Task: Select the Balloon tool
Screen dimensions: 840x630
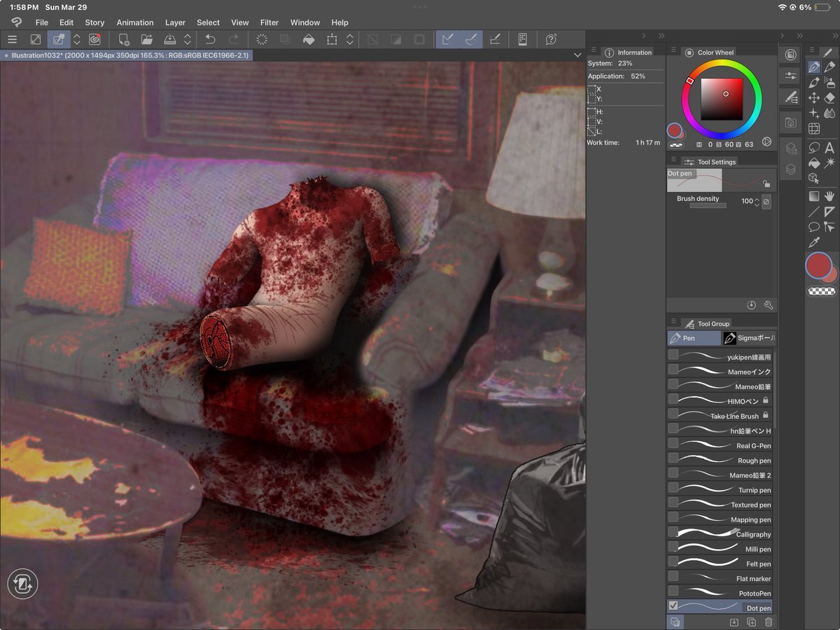Action: (814, 227)
